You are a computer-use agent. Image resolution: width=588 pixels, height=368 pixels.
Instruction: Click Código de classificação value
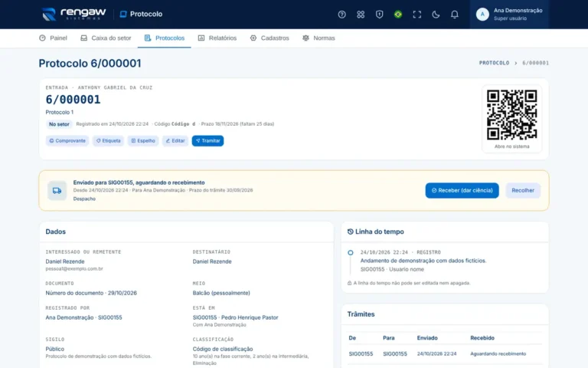pyautogui.click(x=223, y=349)
